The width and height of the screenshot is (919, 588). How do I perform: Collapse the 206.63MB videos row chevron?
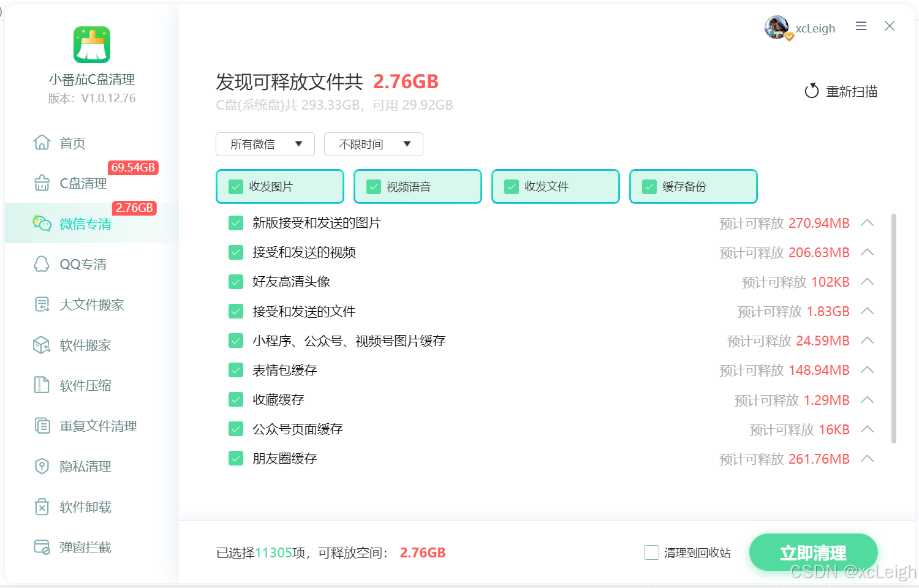click(x=867, y=252)
